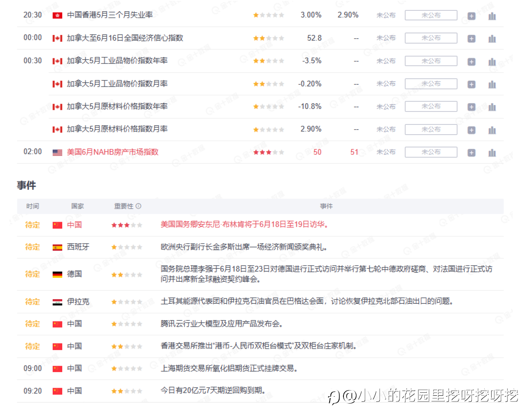Open 加拿大5月原材料价格指数月率 indicator
Viewport: 524px width, 420px height.
click(x=117, y=129)
